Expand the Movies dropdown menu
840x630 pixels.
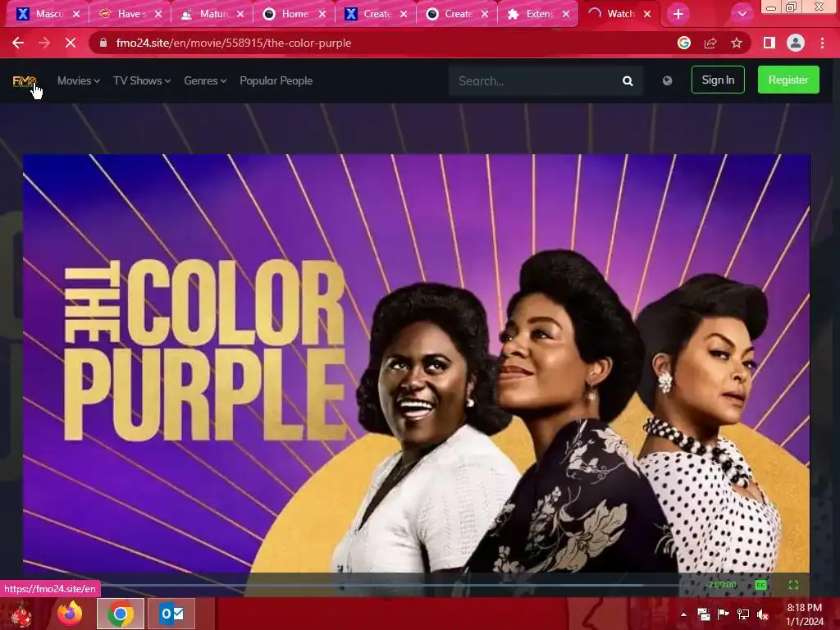(x=78, y=81)
